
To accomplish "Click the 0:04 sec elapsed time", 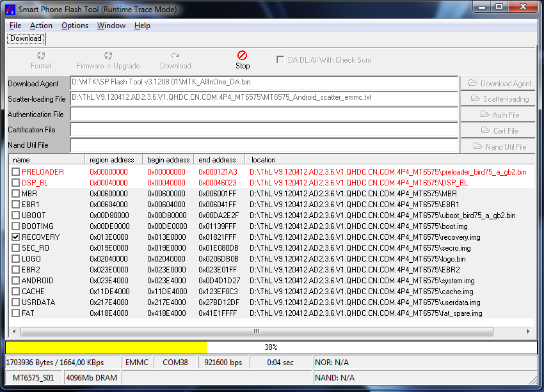I will click(280, 363).
